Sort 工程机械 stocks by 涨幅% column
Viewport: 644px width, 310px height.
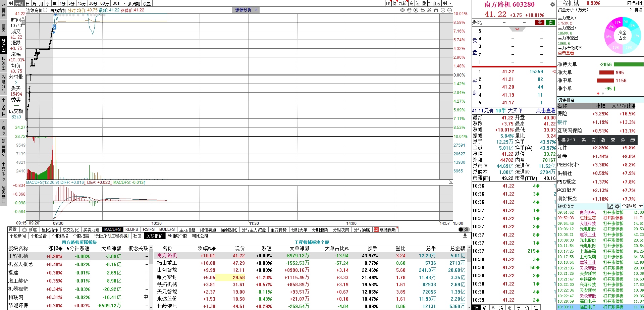tap(207, 249)
